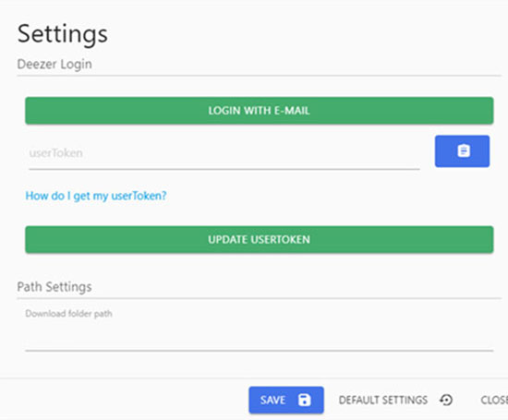Click the empty footer area left of SAVE
The image size is (508, 420).
(125, 400)
